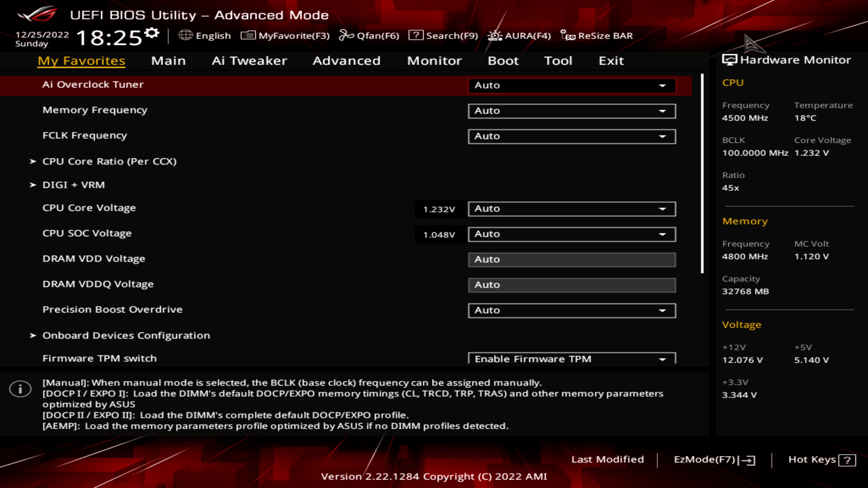Click the settings gear next to the clock
The image size is (868, 488).
coord(152,33)
